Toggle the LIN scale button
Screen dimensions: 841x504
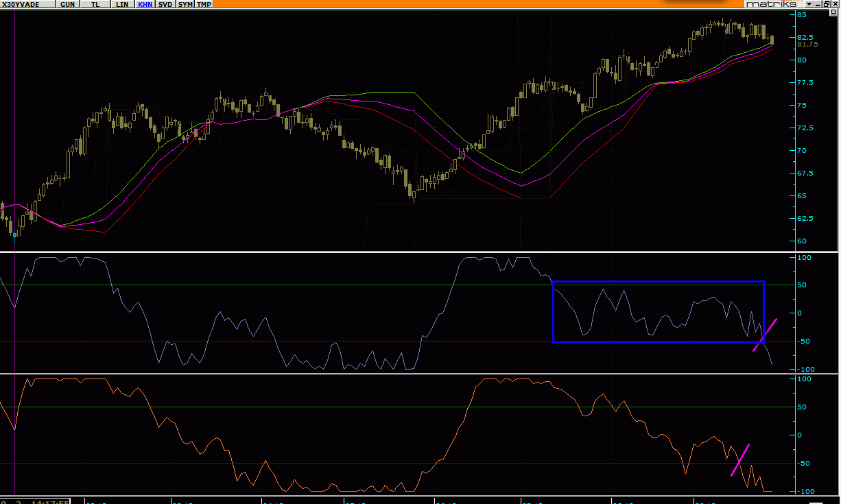point(122,4)
